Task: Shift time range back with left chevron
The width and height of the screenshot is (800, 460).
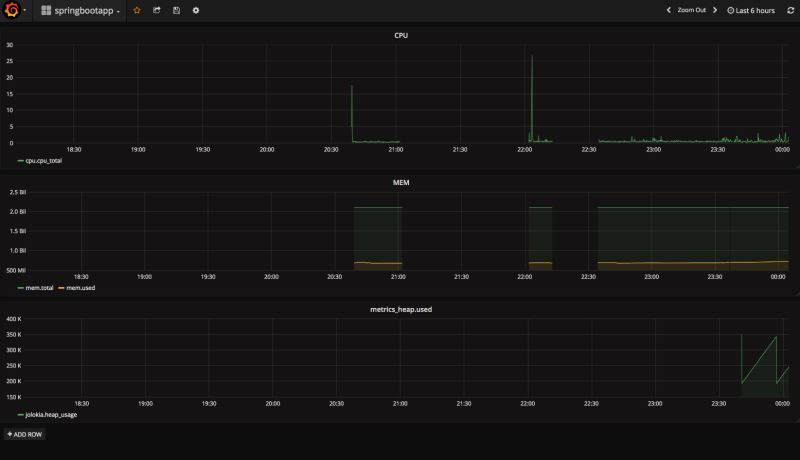Action: (668, 10)
